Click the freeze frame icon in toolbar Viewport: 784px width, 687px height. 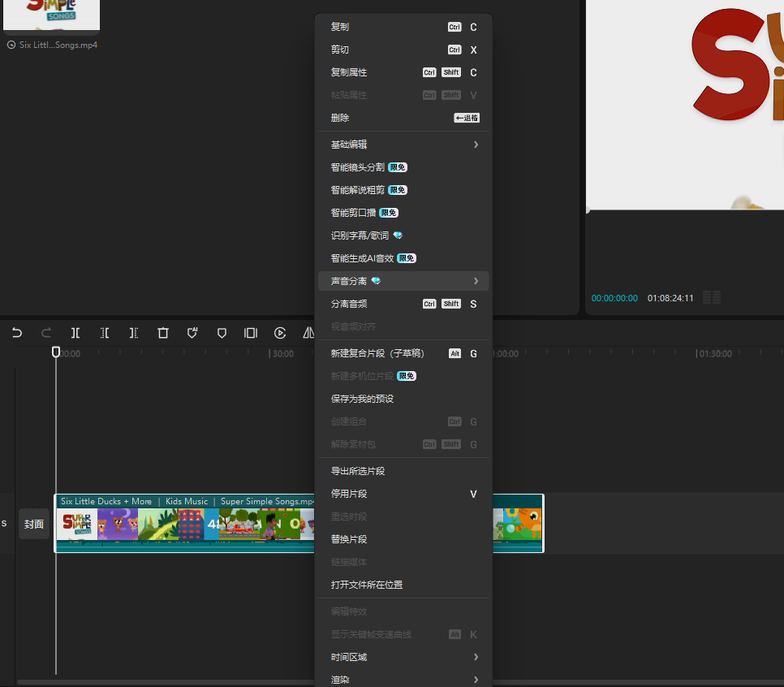(x=251, y=333)
